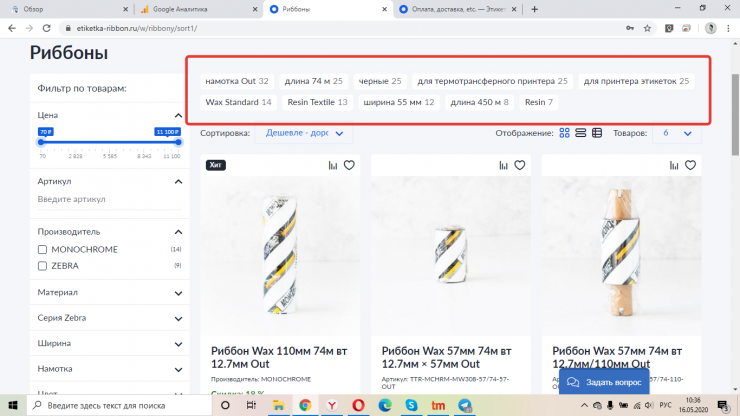Image resolution: width=740 pixels, height=416 pixels.
Task: Open Task View on taskbar
Action: (x=252, y=405)
